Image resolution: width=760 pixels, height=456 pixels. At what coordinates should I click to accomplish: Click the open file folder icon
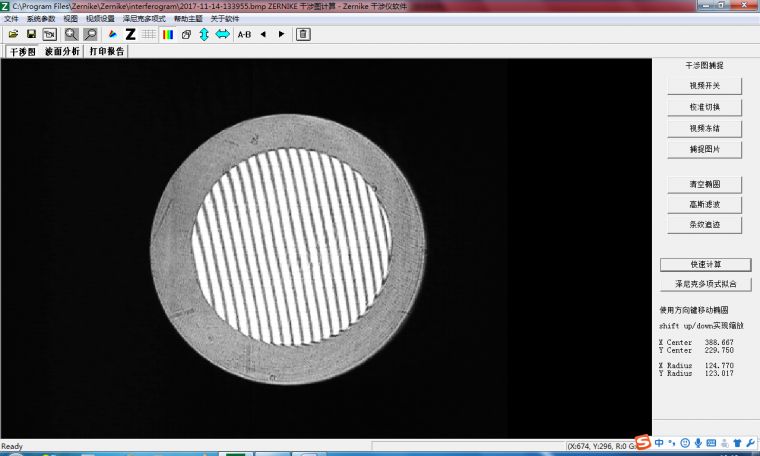pyautogui.click(x=13, y=34)
